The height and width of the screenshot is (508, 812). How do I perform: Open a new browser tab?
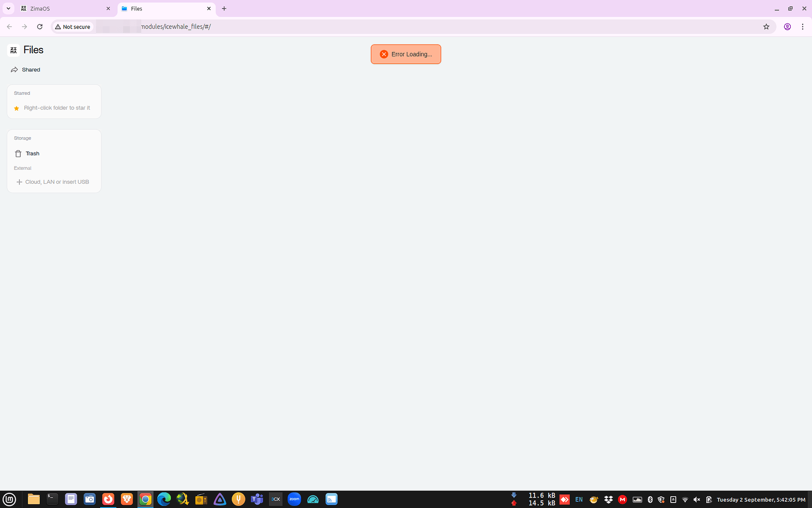coord(224,9)
